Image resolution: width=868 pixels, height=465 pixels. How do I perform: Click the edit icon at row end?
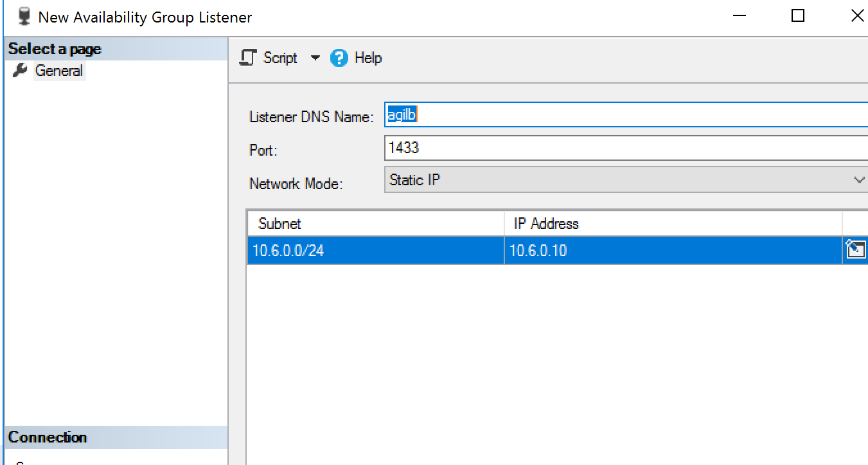click(856, 250)
